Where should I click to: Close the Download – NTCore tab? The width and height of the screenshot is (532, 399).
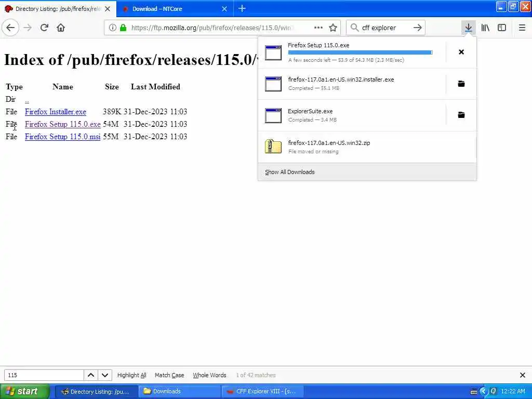(224, 9)
